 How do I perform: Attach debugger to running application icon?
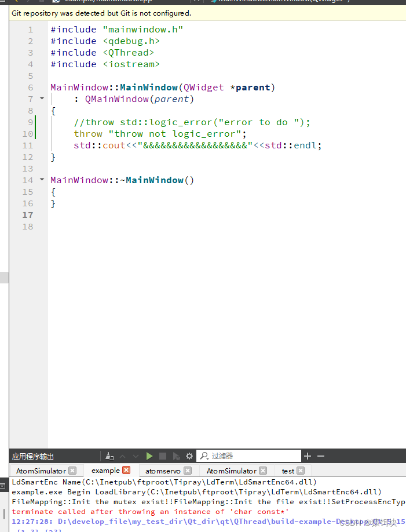click(177, 456)
